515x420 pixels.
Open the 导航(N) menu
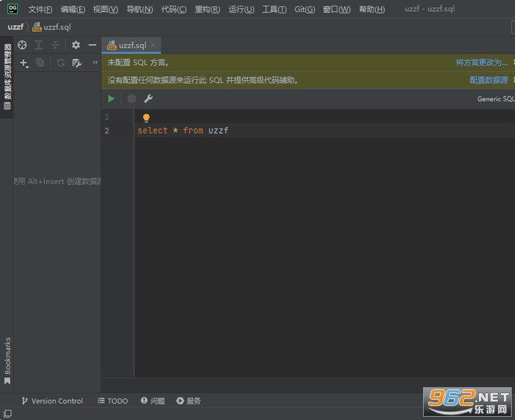pos(140,9)
